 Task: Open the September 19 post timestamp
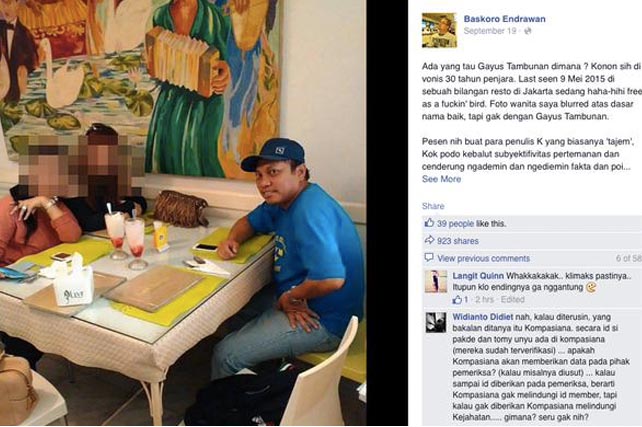pos(490,31)
